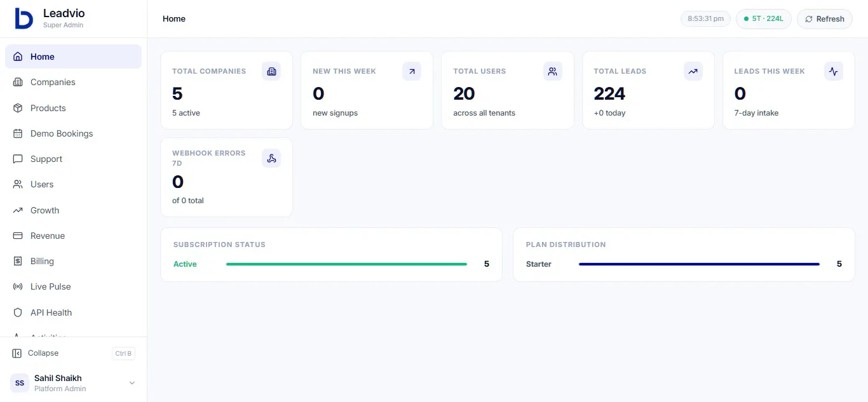Click the Ctrl B shortcut badge
Screen dimensions: 868x402
click(x=124, y=354)
